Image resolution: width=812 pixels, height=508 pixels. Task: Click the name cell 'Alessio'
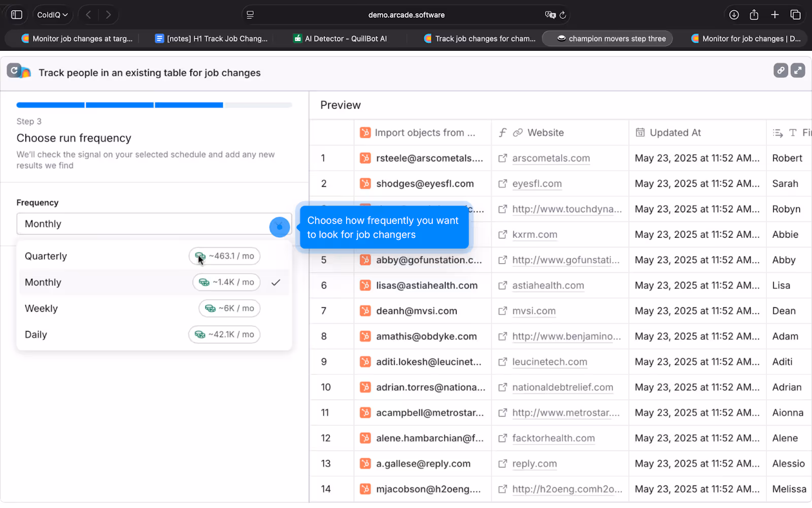coord(788,463)
